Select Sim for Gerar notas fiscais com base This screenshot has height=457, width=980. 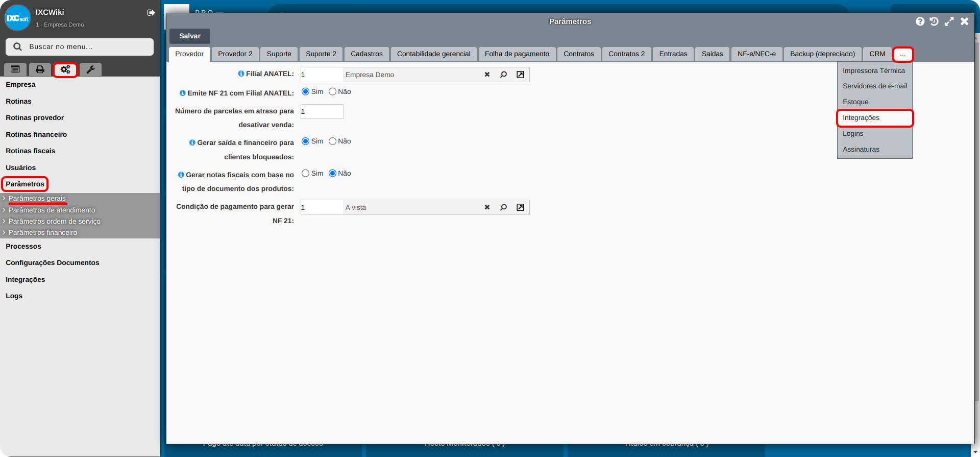tap(305, 173)
